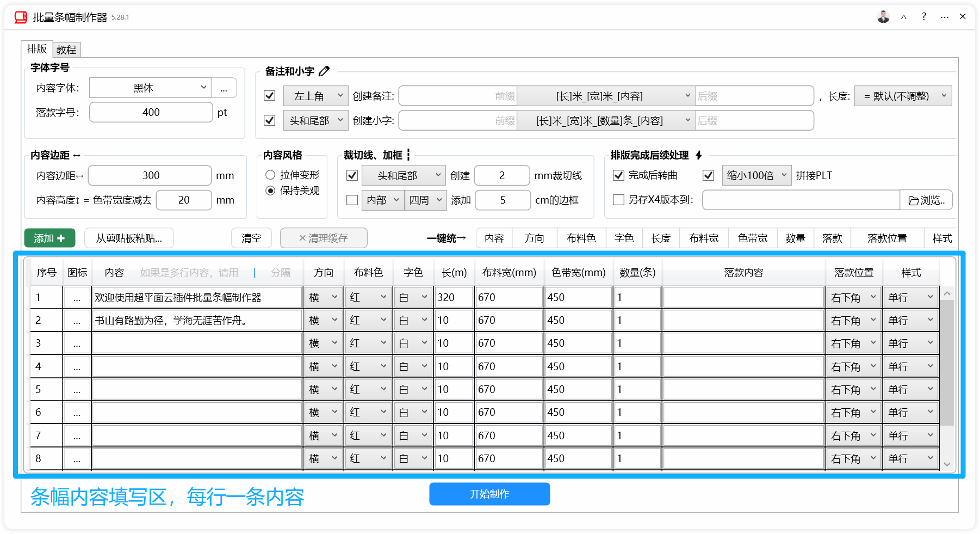Open icon picker '...' for row 4
This screenshot has width=980, height=534.
[77, 367]
